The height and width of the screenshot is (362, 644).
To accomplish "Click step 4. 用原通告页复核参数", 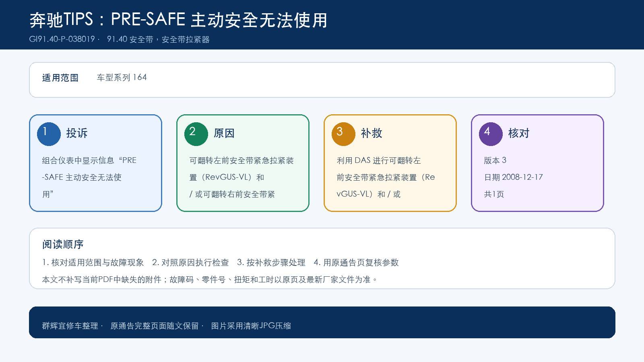I will point(356,263).
